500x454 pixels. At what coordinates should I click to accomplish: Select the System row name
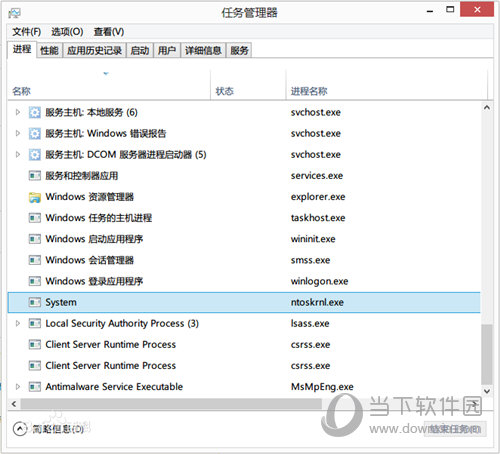[61, 302]
